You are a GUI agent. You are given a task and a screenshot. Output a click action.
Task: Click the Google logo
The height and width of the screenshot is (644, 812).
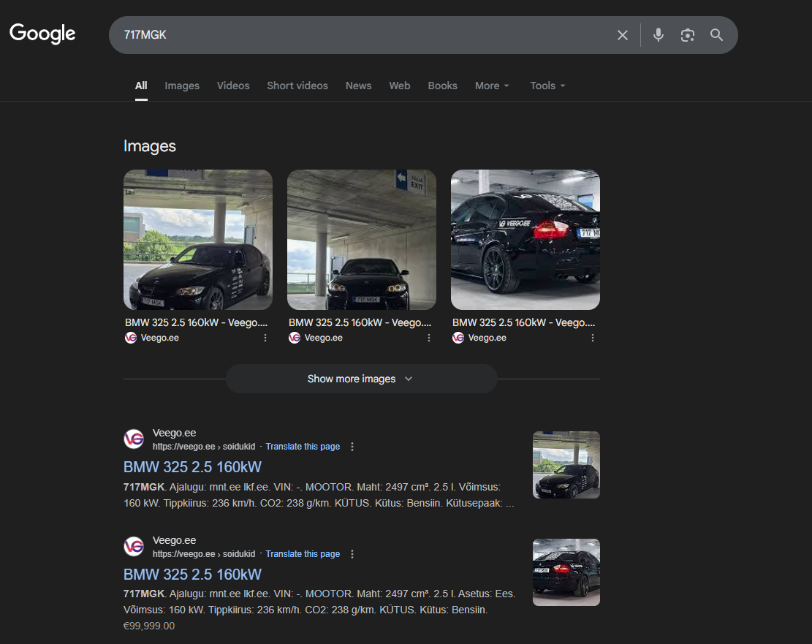click(x=42, y=34)
